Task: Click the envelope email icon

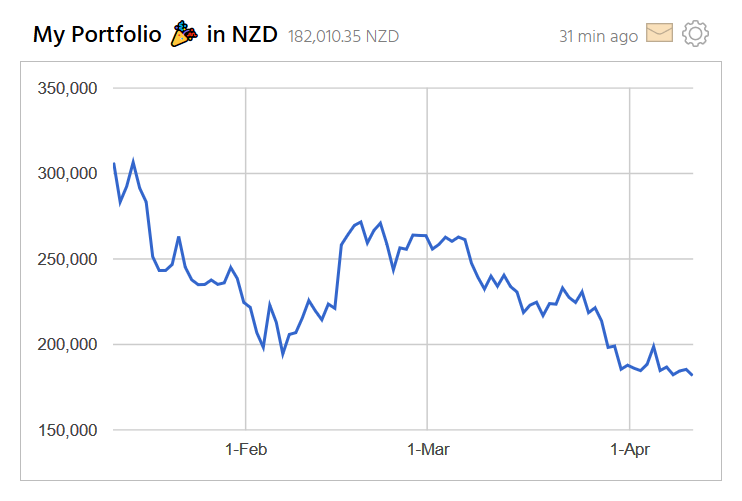Action: coord(659,34)
